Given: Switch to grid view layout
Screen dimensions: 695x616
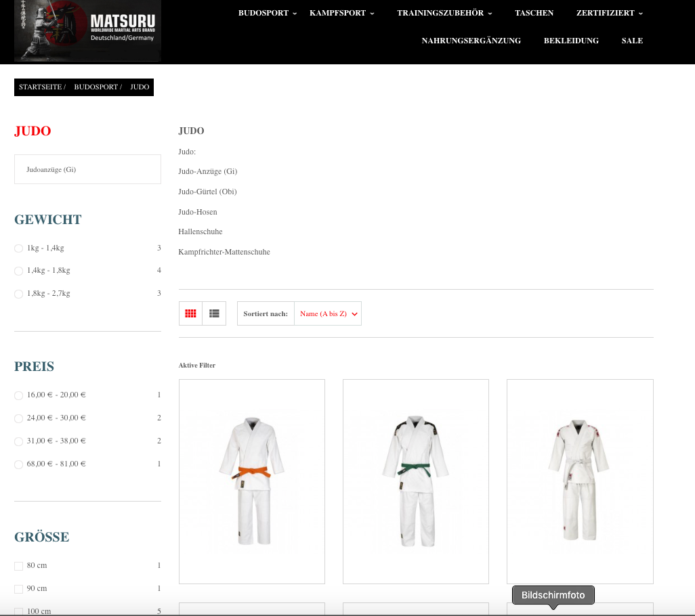Looking at the screenshot, I should (190, 313).
